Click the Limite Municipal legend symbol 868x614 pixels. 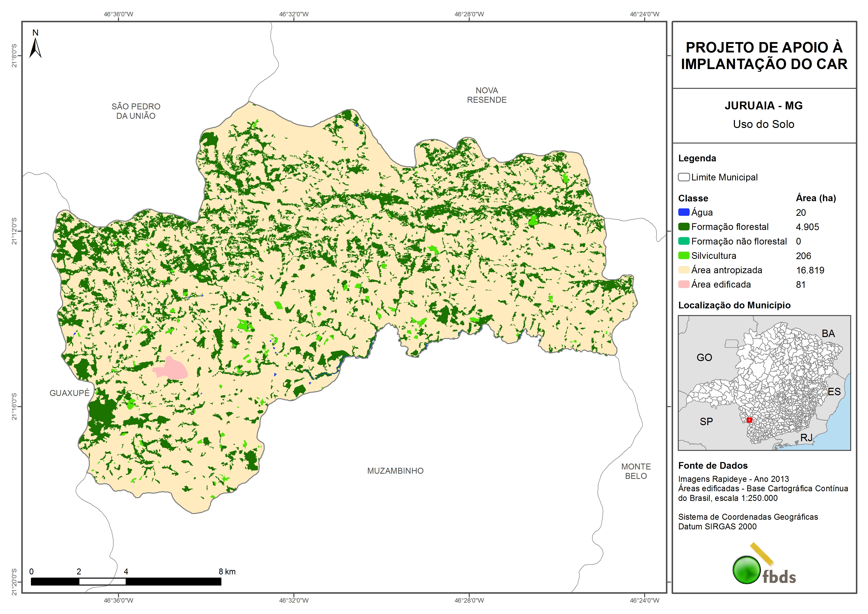[683, 177]
